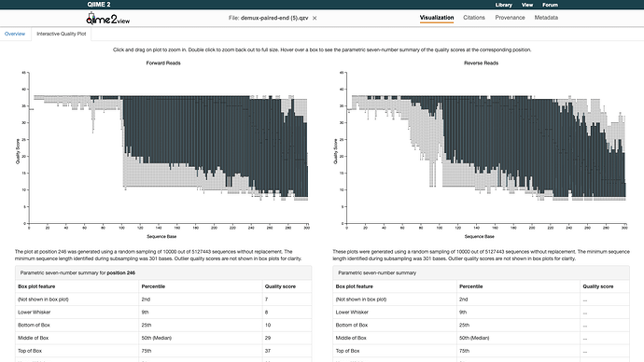Go to the Forum link

tap(550, 5)
